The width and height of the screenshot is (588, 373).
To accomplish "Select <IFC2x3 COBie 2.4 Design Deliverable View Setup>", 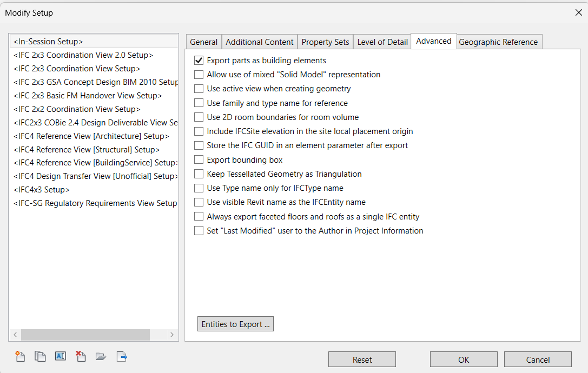I will (x=94, y=123).
